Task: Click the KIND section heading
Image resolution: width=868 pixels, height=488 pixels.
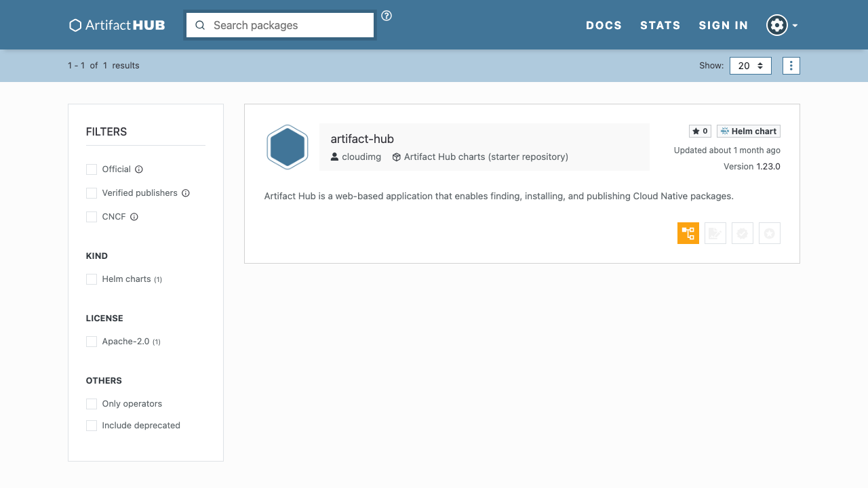Action: click(x=97, y=256)
